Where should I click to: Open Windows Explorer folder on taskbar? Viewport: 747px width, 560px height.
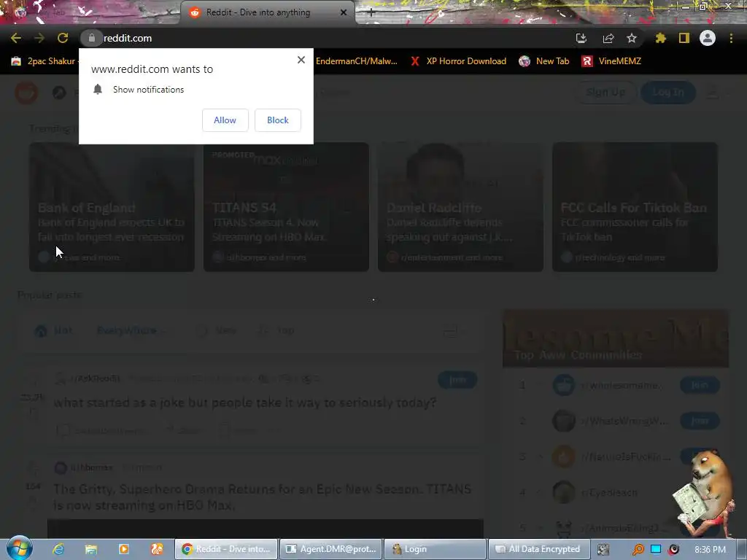[90, 549]
